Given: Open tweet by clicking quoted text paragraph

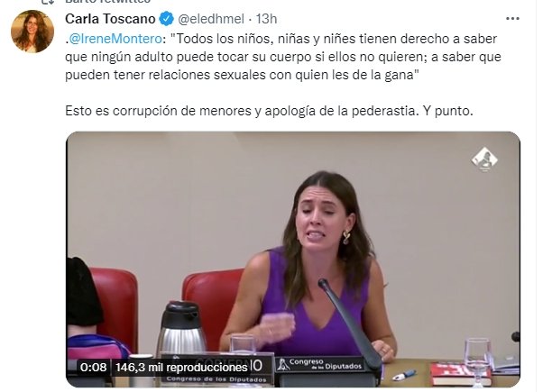Looking at the screenshot, I should 283,57.
